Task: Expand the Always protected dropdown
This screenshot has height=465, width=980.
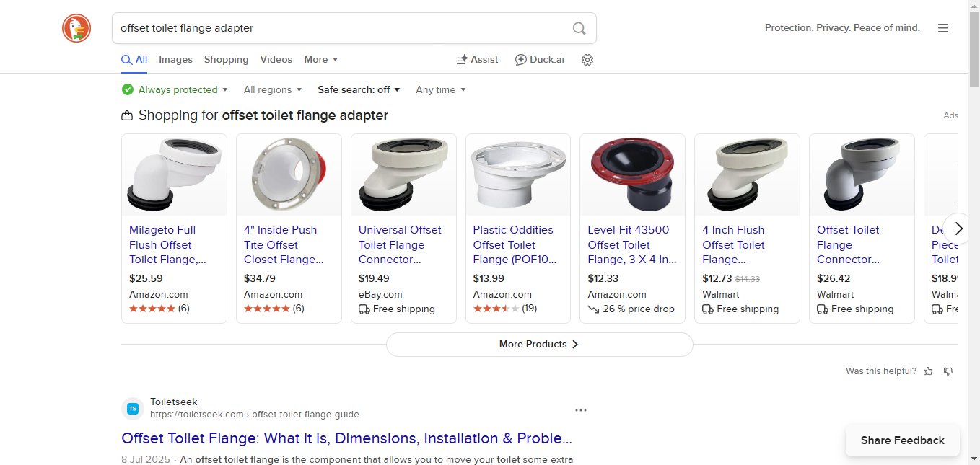Action: pyautogui.click(x=175, y=89)
